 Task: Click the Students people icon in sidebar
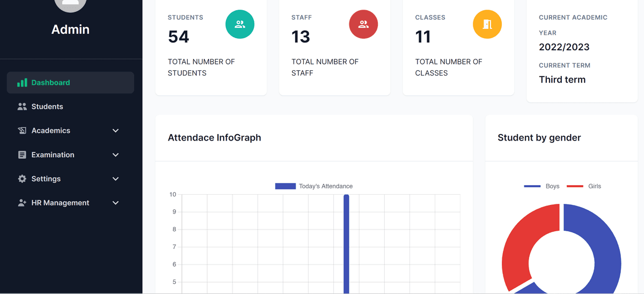click(22, 107)
